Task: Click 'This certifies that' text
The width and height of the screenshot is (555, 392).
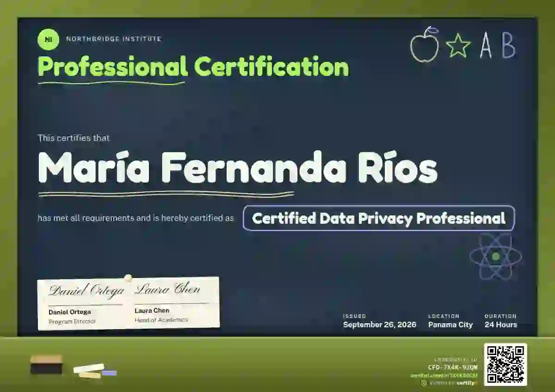Action: tap(74, 138)
